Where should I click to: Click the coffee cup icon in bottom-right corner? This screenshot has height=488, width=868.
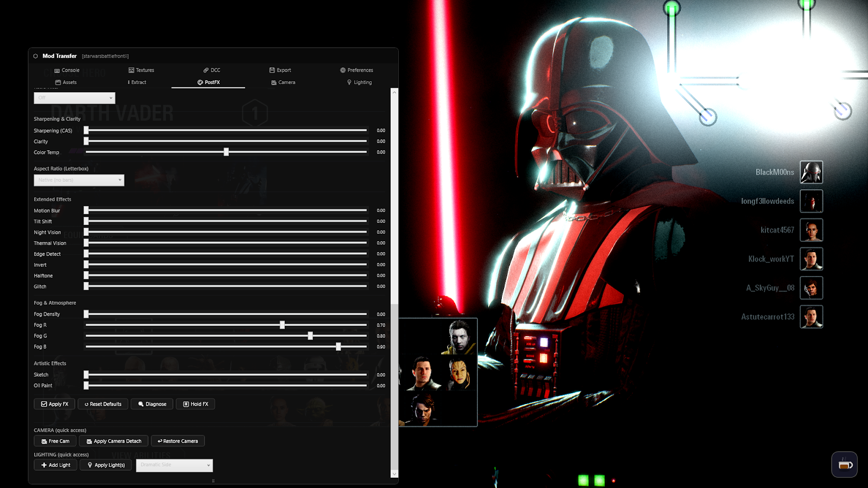point(844,464)
